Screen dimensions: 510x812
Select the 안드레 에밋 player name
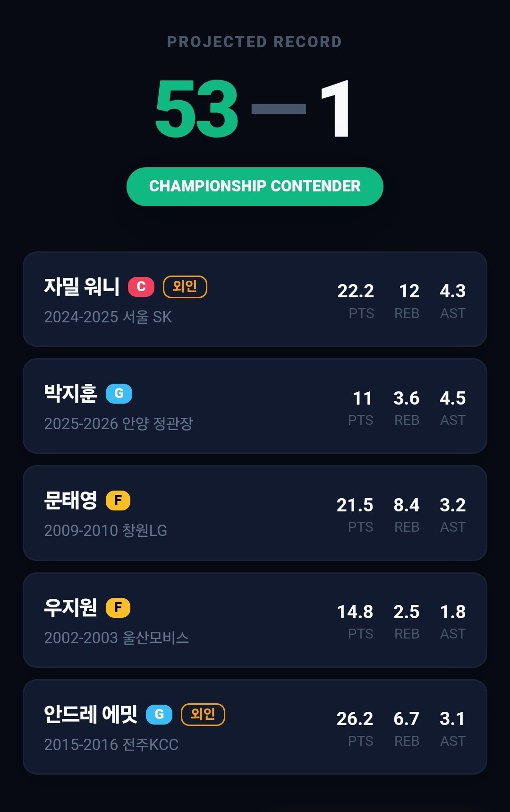[x=91, y=714]
